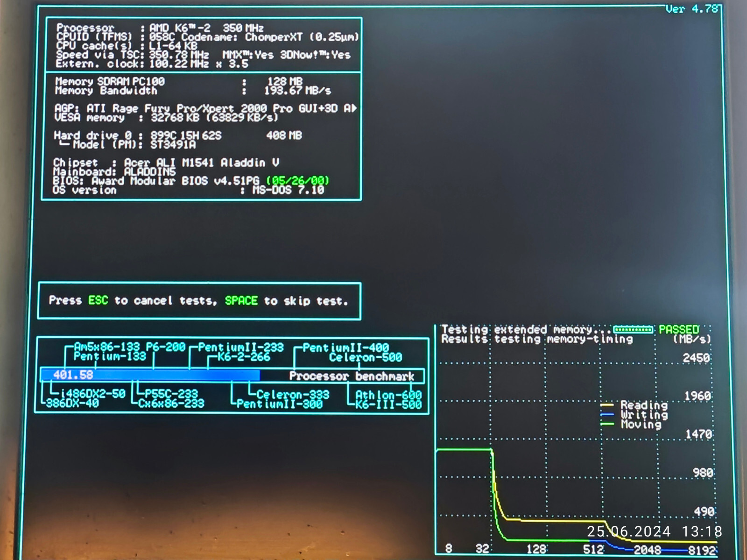Click the '2450' graph axis value
The image size is (747, 560).
tap(697, 358)
